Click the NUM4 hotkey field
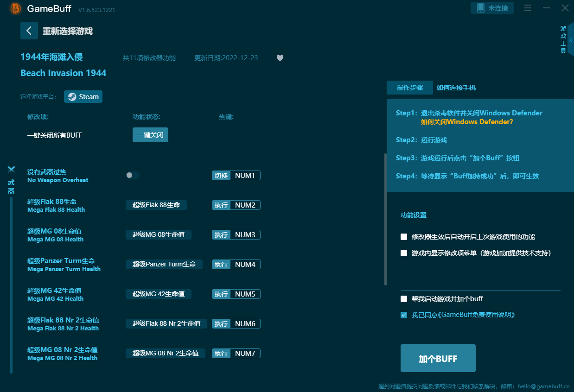Image resolution: width=574 pixels, height=392 pixels. coord(245,265)
